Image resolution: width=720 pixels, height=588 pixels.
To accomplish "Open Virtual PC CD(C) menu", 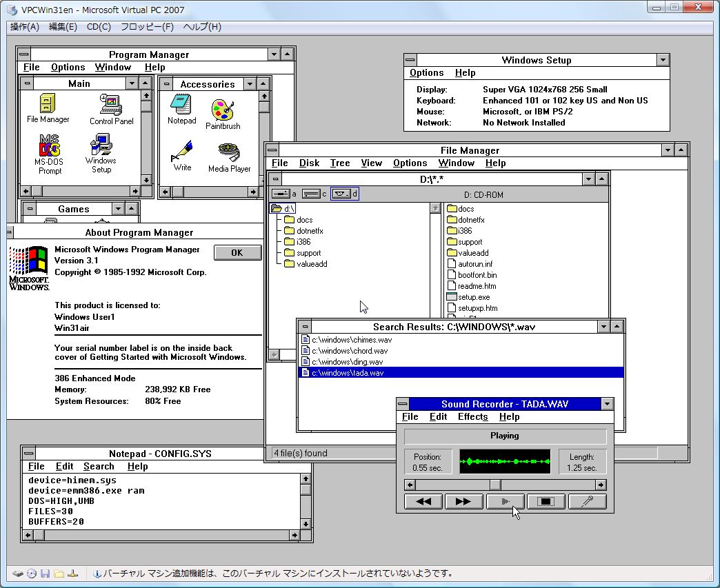I will [99, 27].
